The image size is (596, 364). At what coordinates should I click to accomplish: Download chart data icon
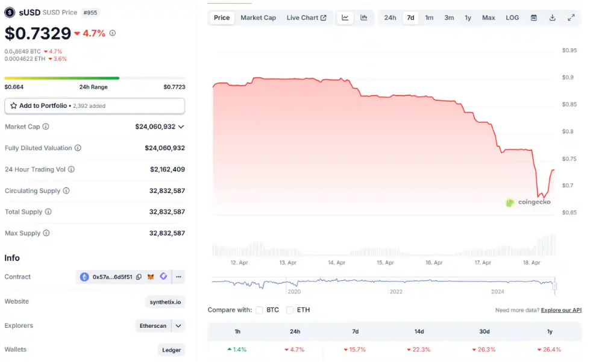[x=552, y=17]
